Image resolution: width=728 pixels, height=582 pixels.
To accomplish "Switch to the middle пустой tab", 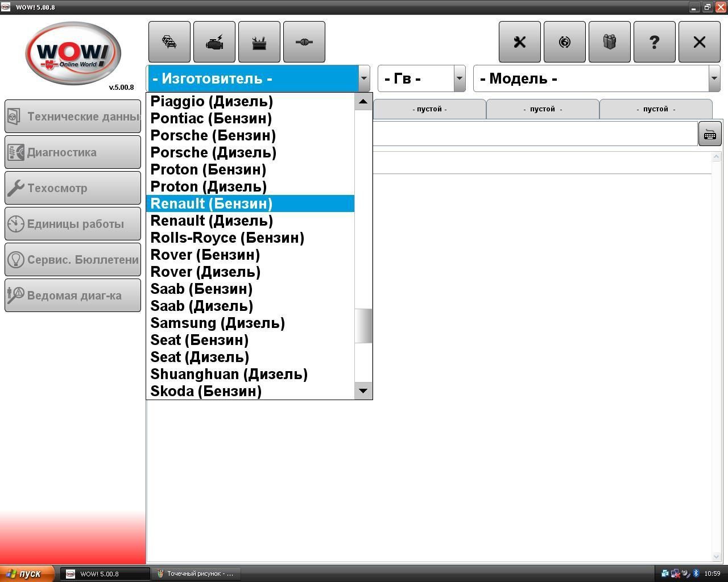I will pyautogui.click(x=543, y=109).
